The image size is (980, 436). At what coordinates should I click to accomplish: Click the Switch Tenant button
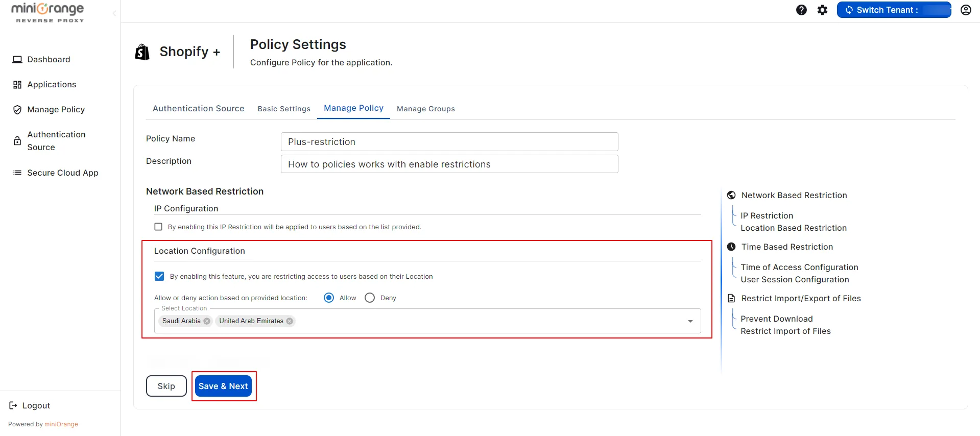tap(894, 10)
